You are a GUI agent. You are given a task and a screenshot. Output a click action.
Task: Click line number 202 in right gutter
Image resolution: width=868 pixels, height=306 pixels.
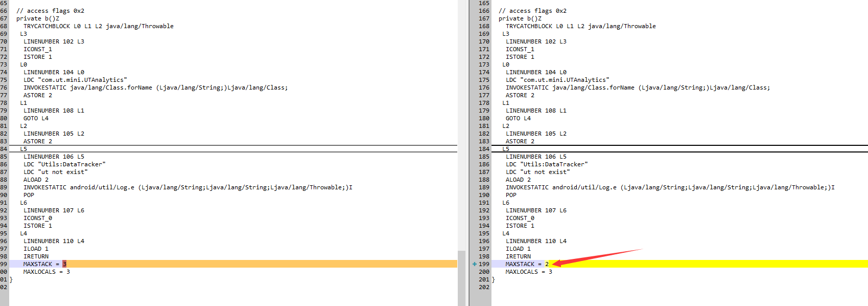[x=484, y=287]
